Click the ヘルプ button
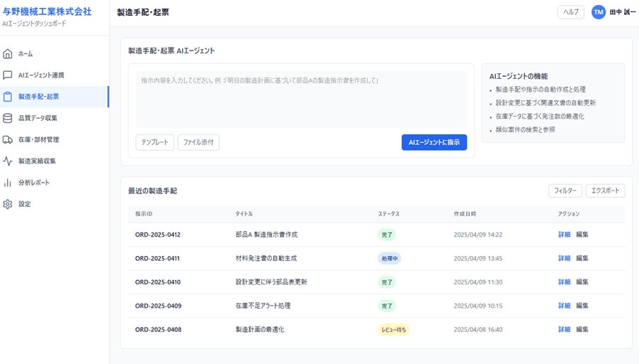 tap(571, 12)
